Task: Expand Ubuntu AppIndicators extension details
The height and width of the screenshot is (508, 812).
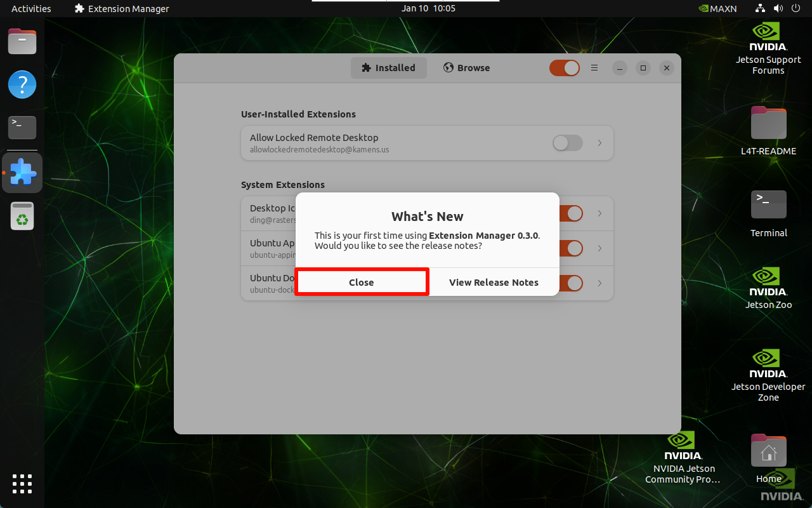Action: (599, 248)
